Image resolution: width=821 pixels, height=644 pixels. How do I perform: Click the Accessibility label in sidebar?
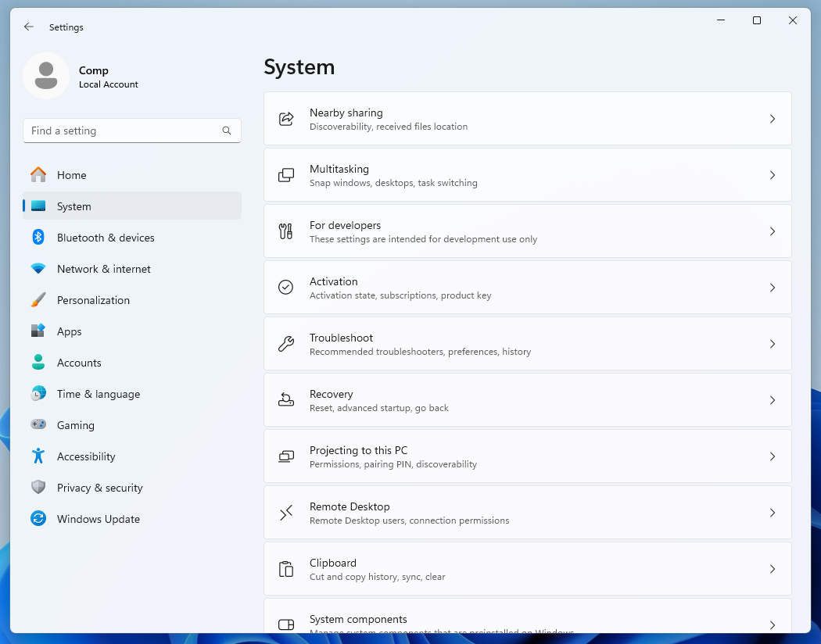click(86, 456)
